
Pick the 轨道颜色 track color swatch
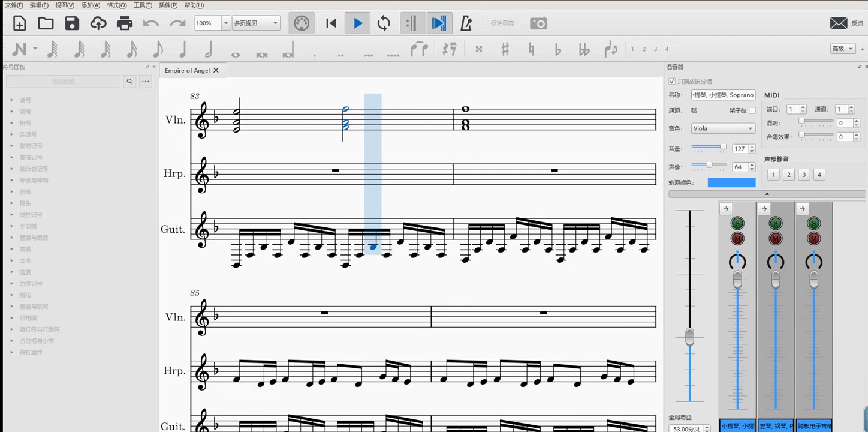[731, 182]
